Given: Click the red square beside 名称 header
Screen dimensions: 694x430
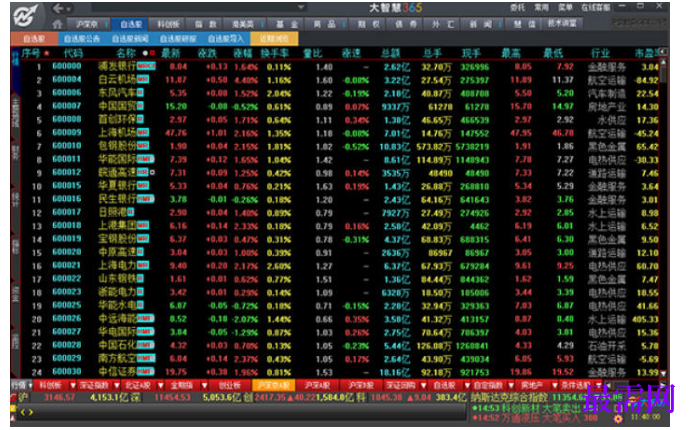Looking at the screenshot, I should click(x=152, y=53).
